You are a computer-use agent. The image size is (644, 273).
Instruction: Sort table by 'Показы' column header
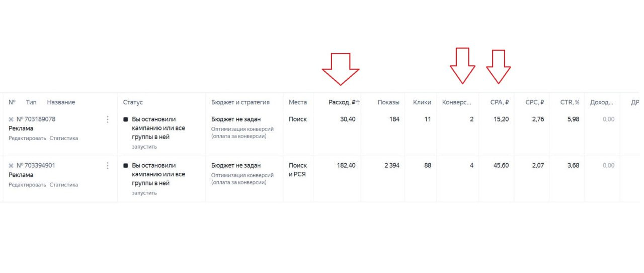(x=388, y=102)
